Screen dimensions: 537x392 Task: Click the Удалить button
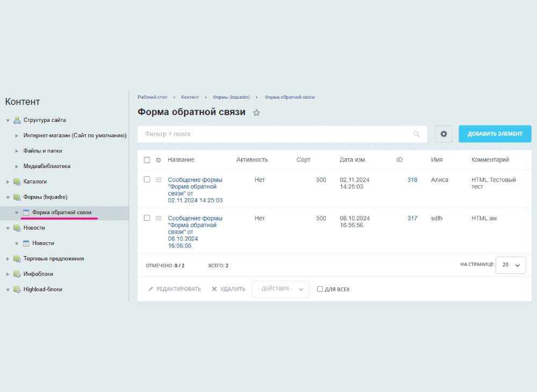228,289
